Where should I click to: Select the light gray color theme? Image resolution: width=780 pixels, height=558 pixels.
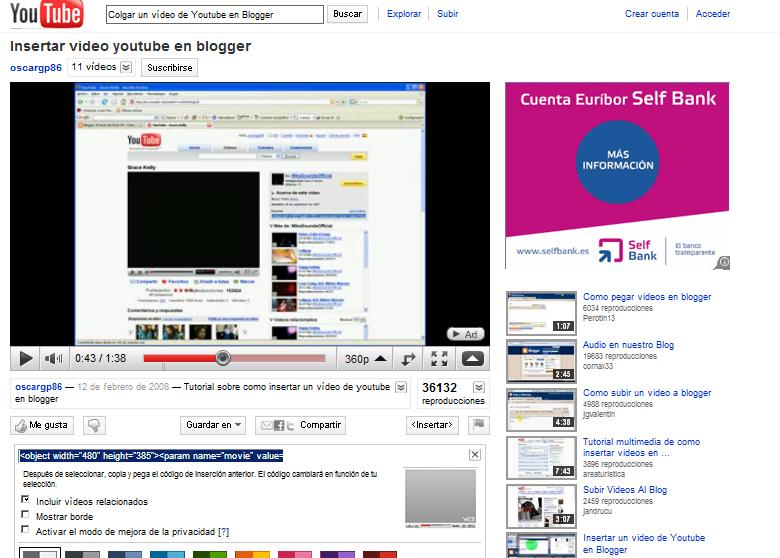coord(40,553)
